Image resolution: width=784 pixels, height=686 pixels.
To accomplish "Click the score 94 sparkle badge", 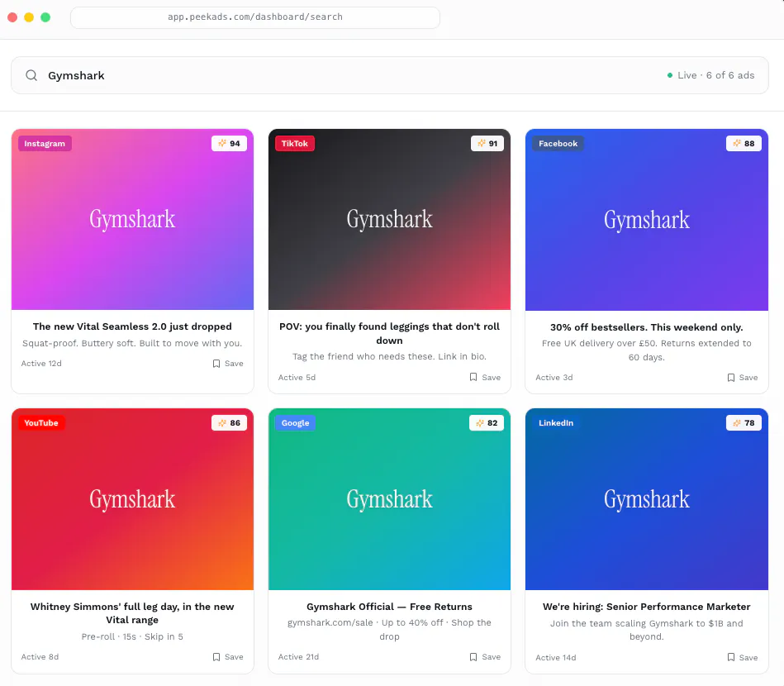I will tap(229, 143).
